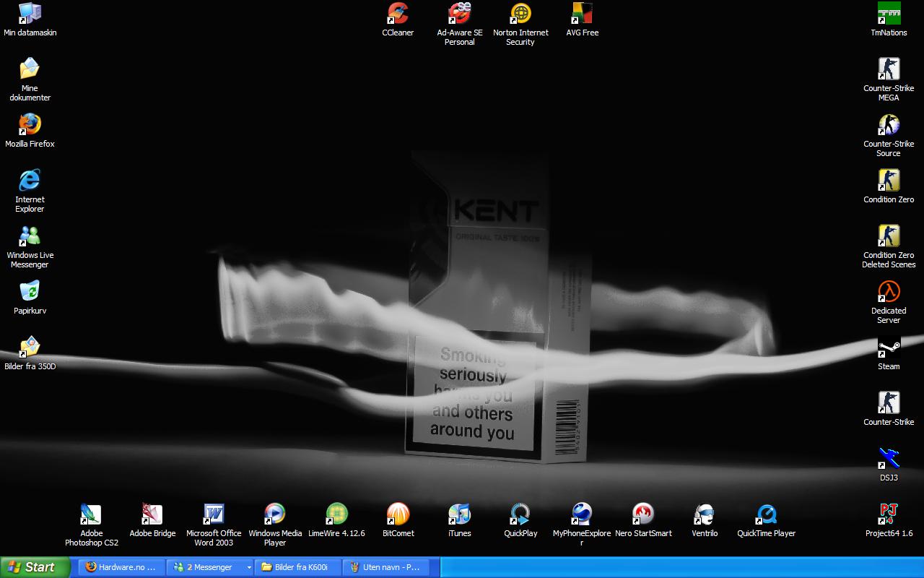Activate the Uten navn Paint taskbar button
This screenshot has width=924, height=578.
pos(386,567)
